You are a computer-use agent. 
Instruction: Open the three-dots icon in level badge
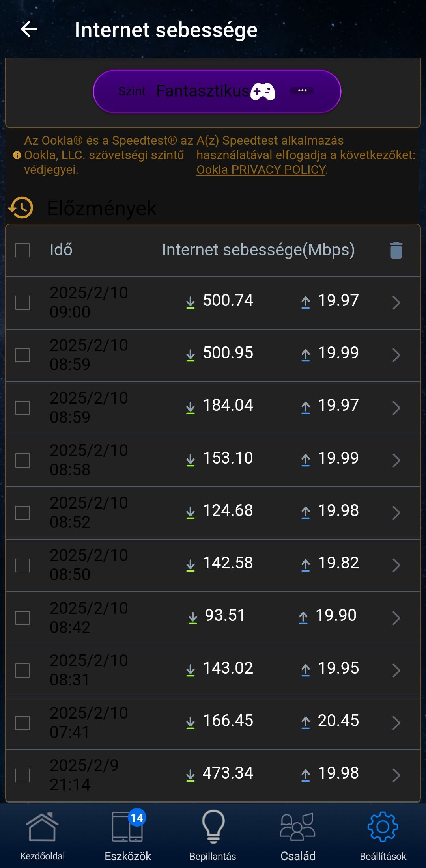click(303, 91)
